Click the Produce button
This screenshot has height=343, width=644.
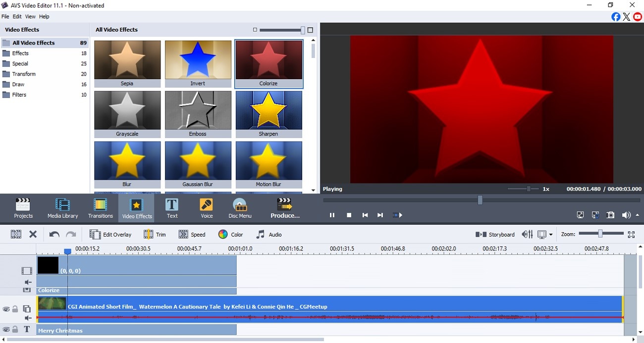(285, 208)
